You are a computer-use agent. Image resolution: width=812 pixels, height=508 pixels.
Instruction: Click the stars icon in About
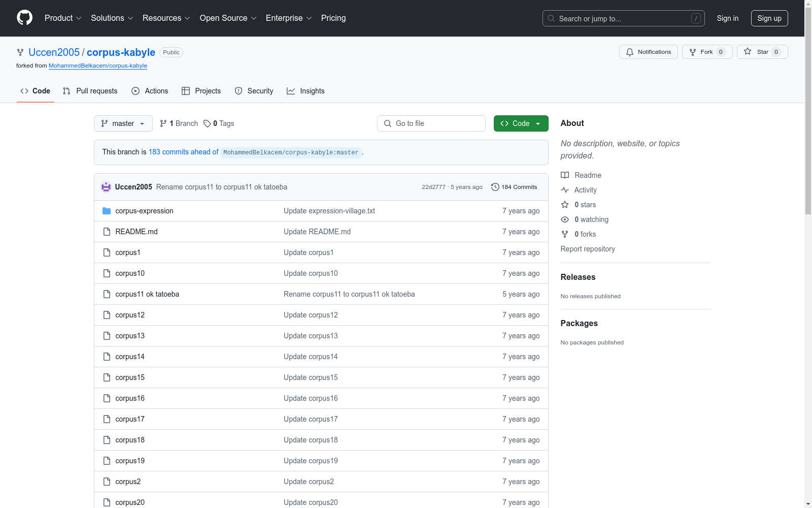565,205
